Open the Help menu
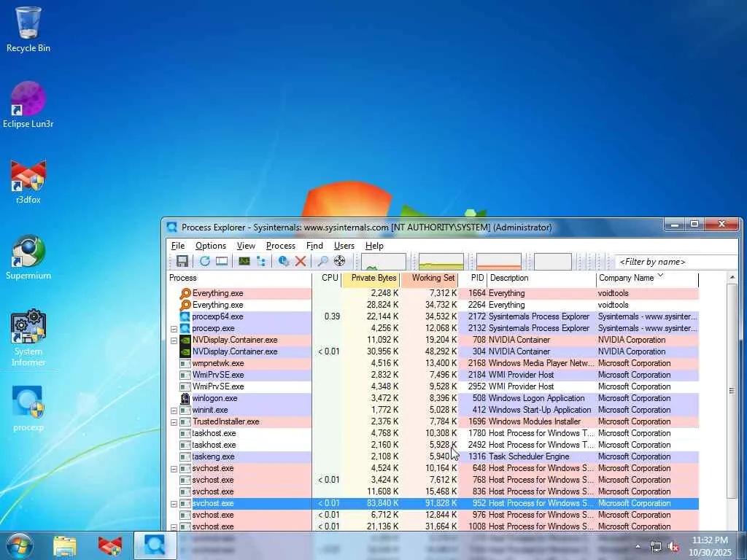This screenshot has width=747, height=560. 374,246
